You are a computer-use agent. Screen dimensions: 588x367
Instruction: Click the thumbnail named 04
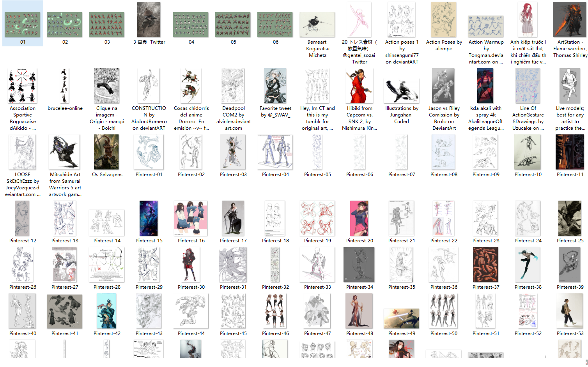[x=191, y=25]
